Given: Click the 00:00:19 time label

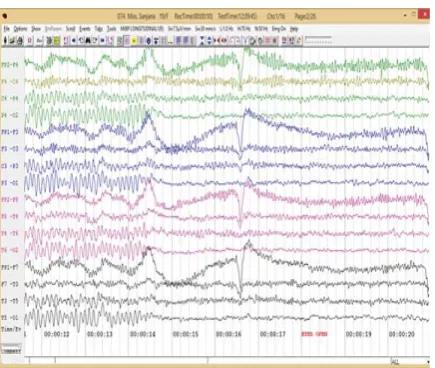Looking at the screenshot, I should 358,334.
